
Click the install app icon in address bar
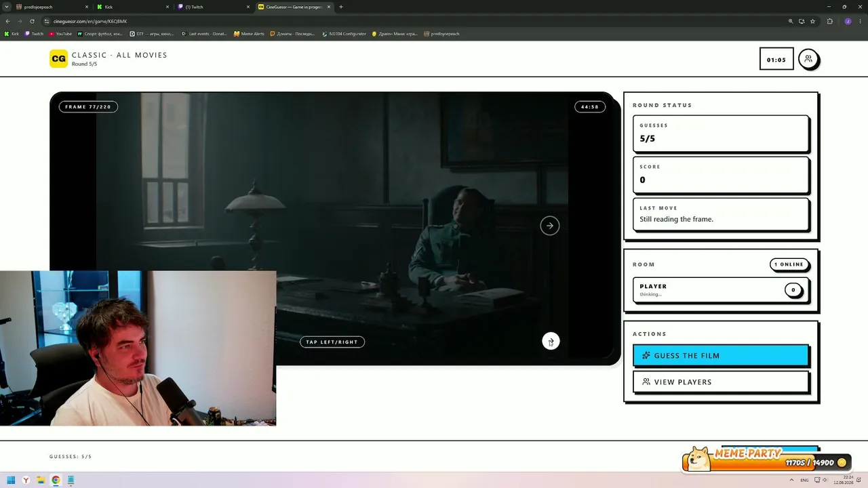tap(802, 21)
